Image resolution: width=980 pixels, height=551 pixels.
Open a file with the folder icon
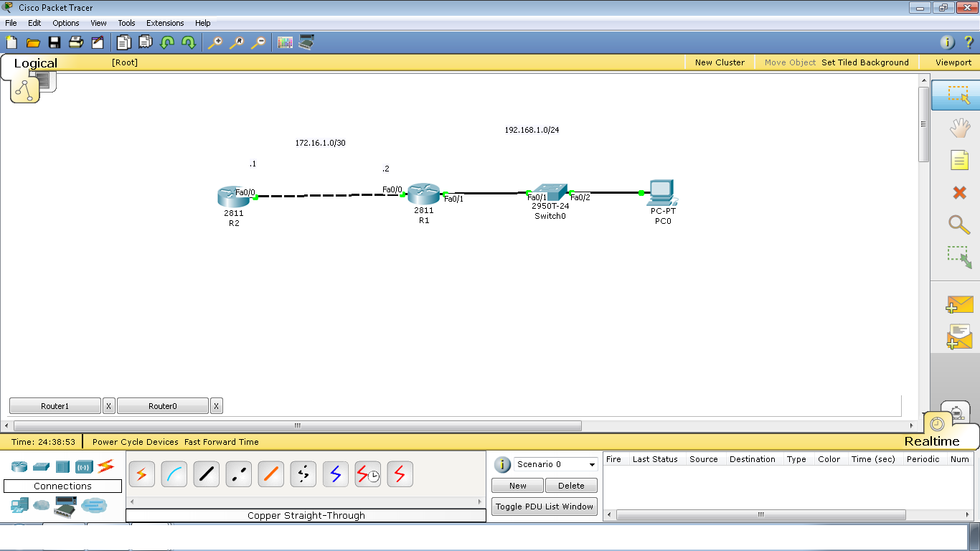click(33, 42)
